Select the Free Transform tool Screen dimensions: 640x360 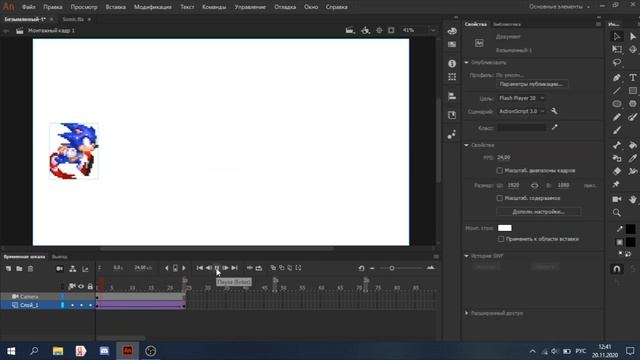click(x=617, y=49)
